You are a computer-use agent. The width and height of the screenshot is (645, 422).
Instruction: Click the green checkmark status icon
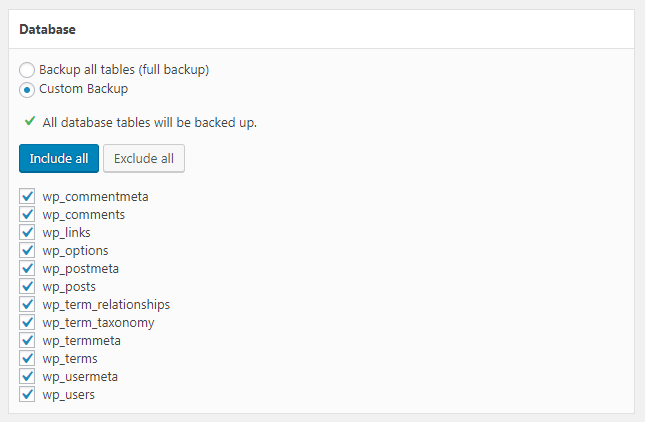coord(30,121)
